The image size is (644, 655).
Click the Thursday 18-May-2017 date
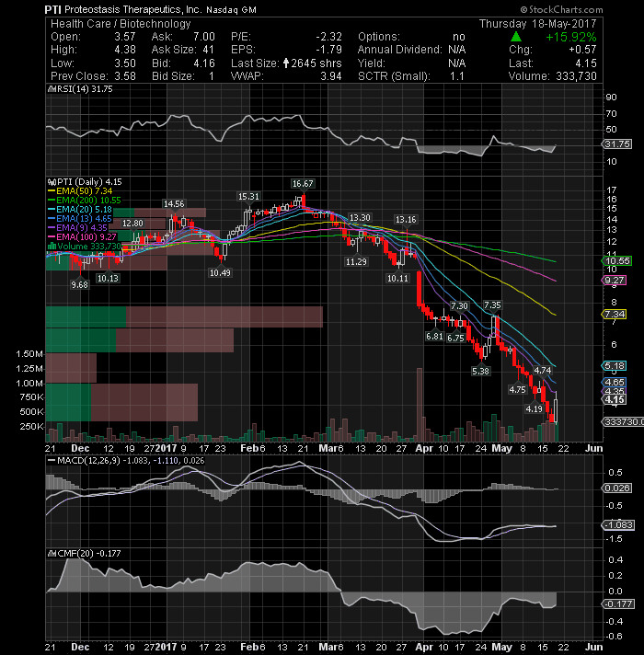[538, 24]
